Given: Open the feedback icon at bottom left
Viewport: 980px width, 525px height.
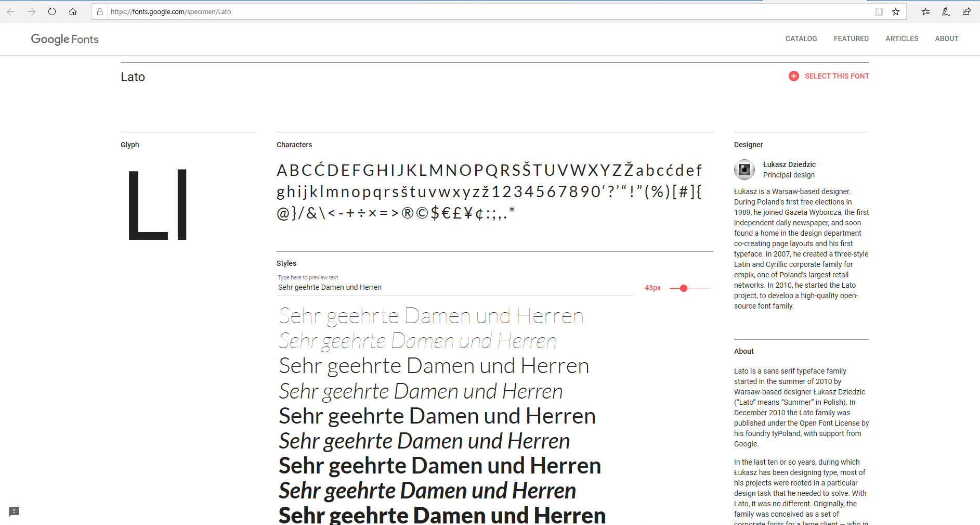Looking at the screenshot, I should click(x=14, y=511).
